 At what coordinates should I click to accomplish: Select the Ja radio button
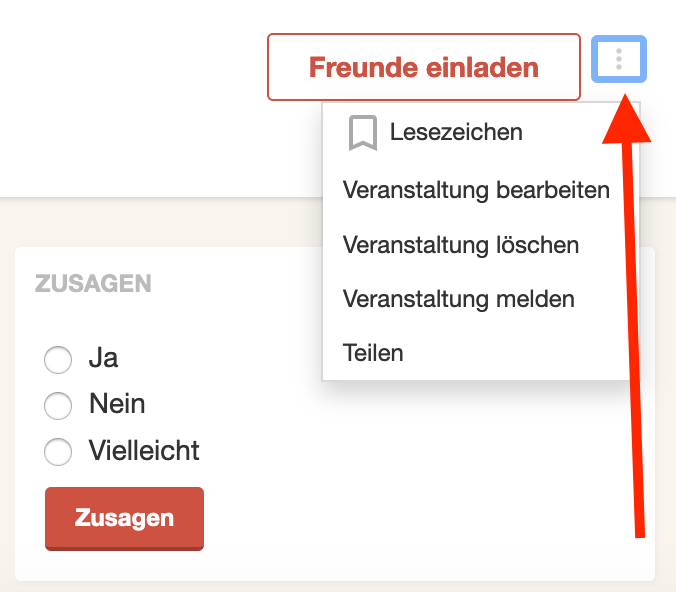58,359
